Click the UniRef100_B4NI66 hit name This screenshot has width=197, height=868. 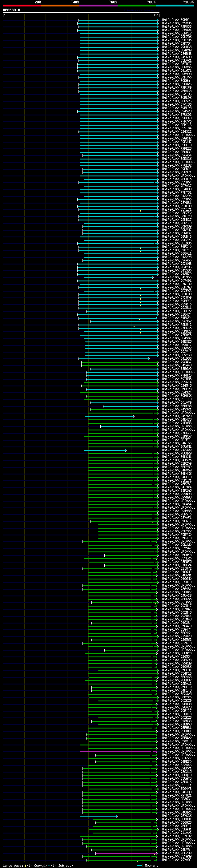(177, 443)
